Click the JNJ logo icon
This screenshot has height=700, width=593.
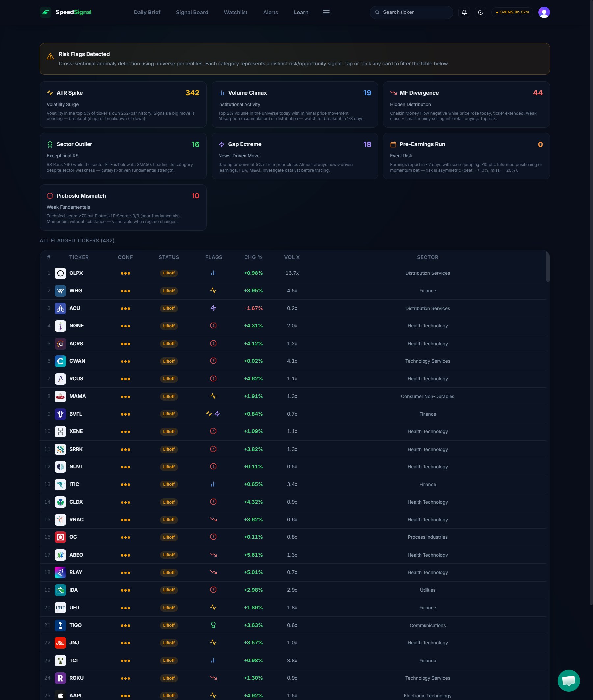[x=60, y=642]
